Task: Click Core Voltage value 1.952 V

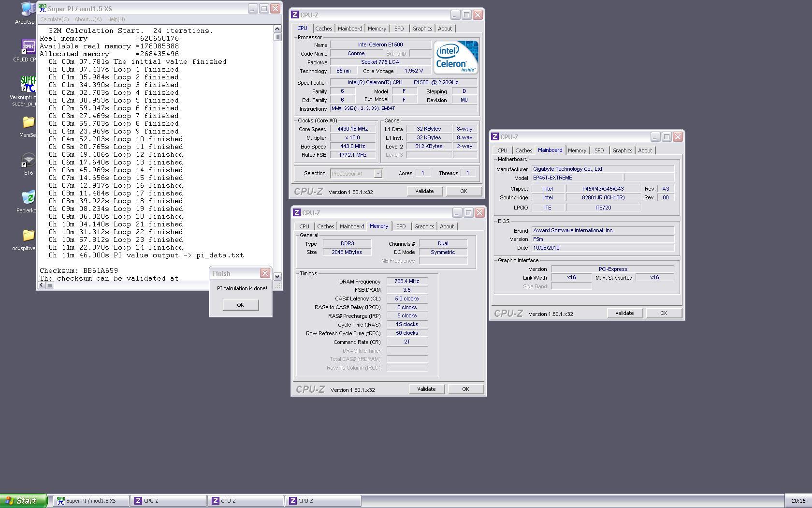Action: pos(414,71)
